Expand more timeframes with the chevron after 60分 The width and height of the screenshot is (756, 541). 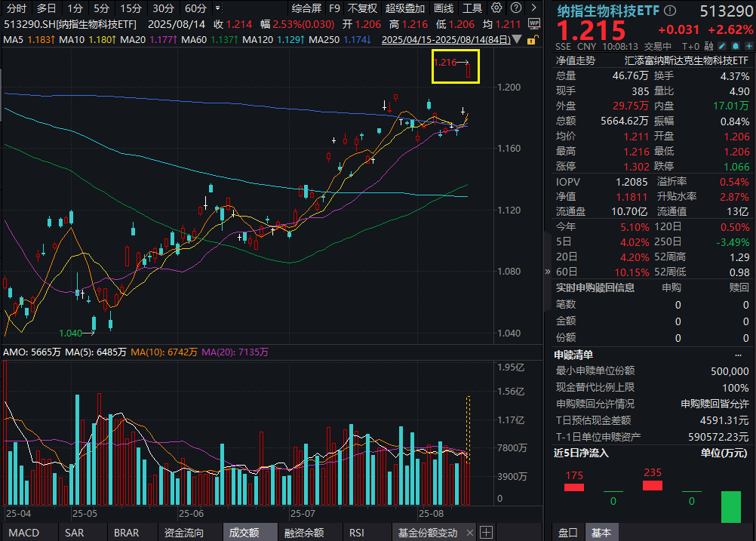(216, 8)
